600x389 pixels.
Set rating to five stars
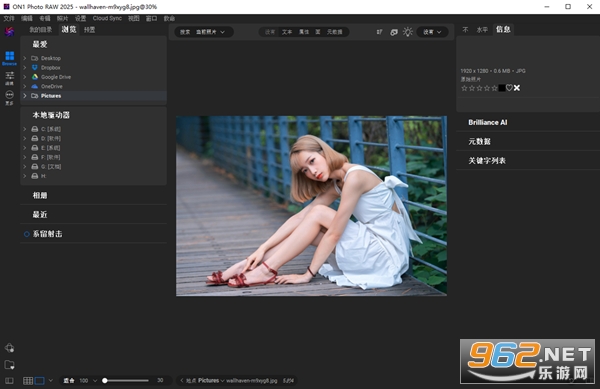494,88
